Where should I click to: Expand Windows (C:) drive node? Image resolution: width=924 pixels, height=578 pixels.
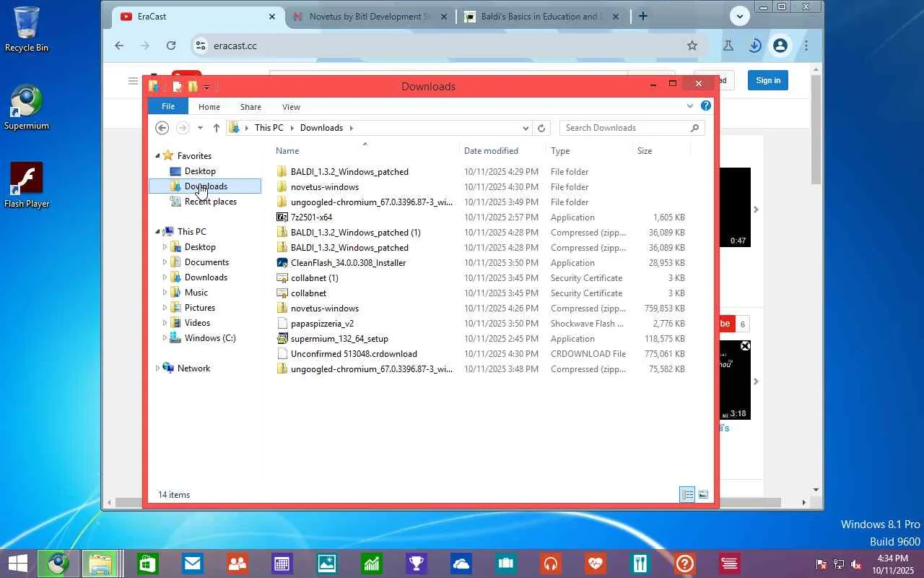[165, 338]
